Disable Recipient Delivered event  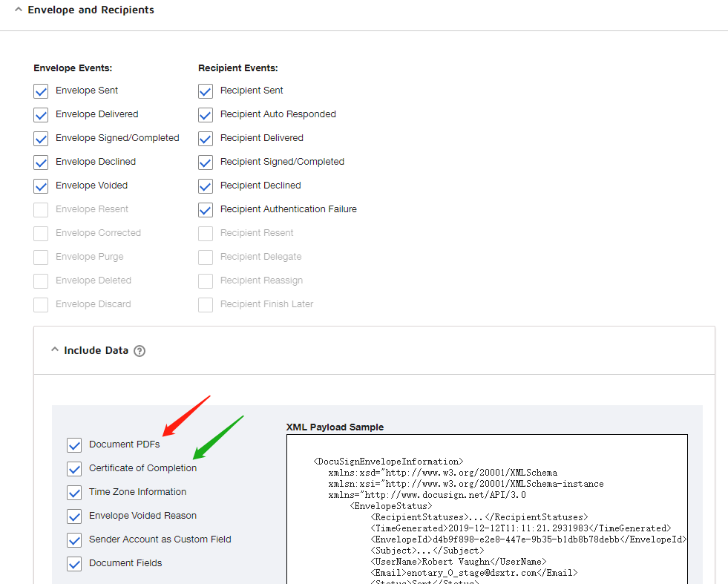point(206,139)
